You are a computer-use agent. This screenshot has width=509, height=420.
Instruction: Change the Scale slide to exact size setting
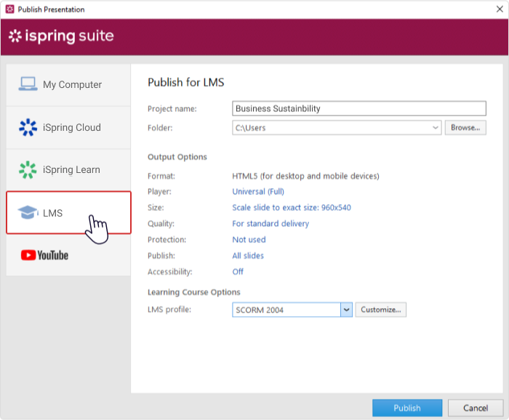pos(292,208)
